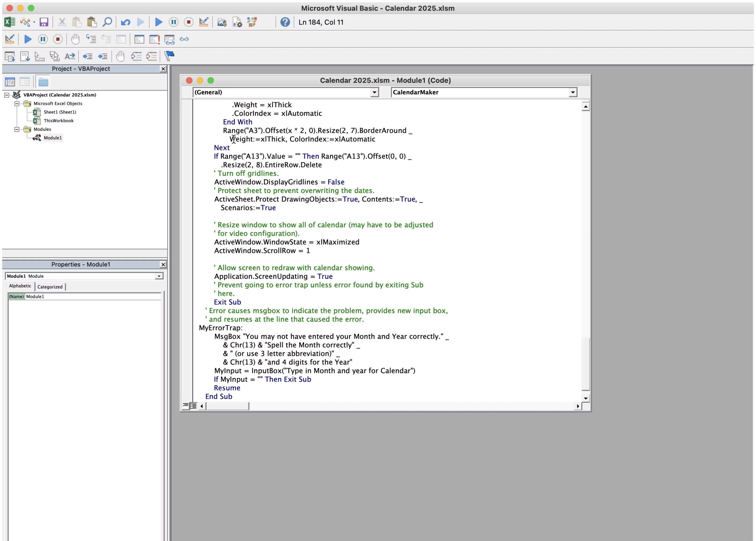The image size is (756, 541).
Task: Undo the last edit with the Undo icon
Action: (126, 22)
